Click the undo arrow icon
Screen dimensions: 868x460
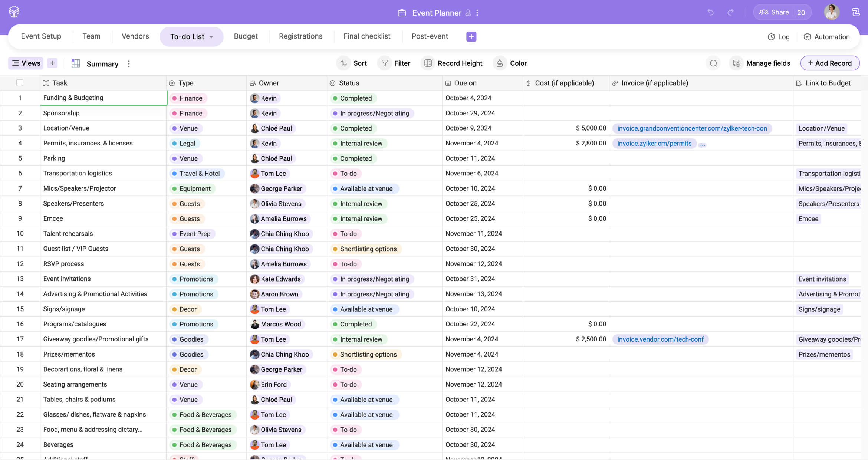(x=710, y=12)
